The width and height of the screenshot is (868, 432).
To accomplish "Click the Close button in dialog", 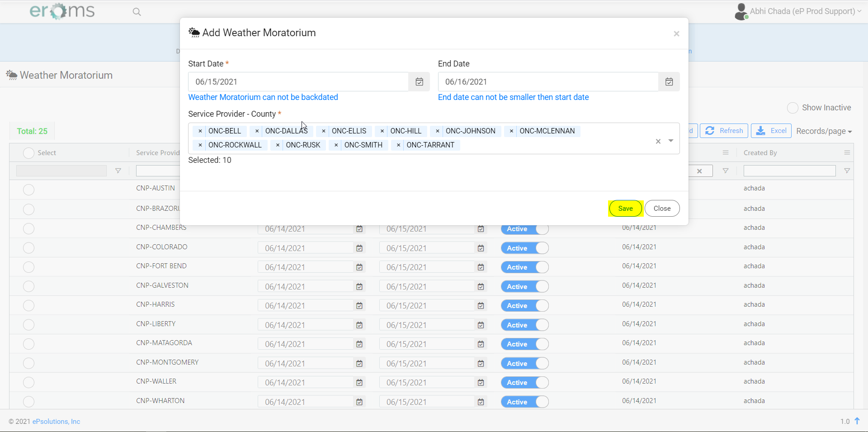I will click(x=662, y=209).
